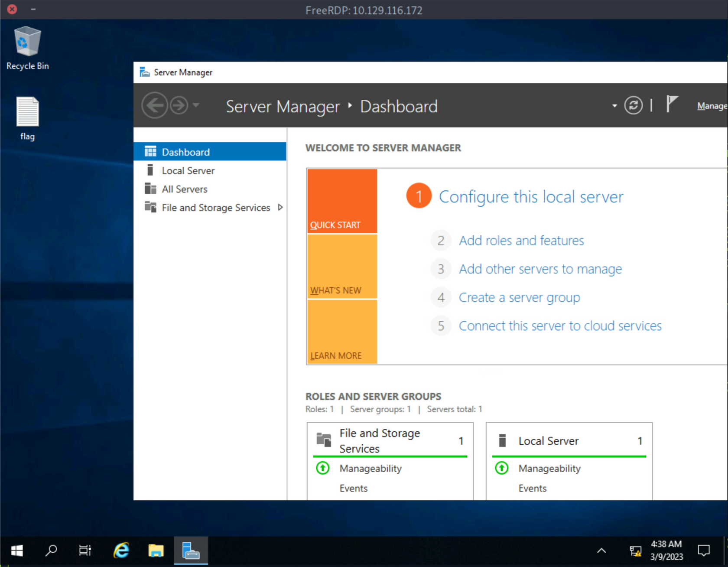Open the Action Center notification icon
This screenshot has height=567, width=728.
pyautogui.click(x=704, y=551)
